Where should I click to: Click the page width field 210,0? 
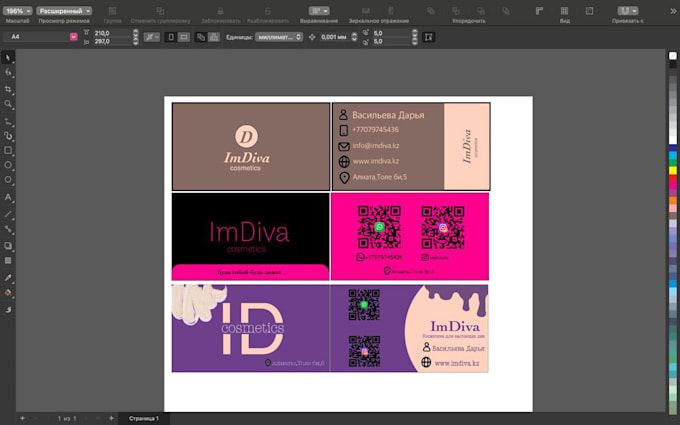tap(112, 33)
